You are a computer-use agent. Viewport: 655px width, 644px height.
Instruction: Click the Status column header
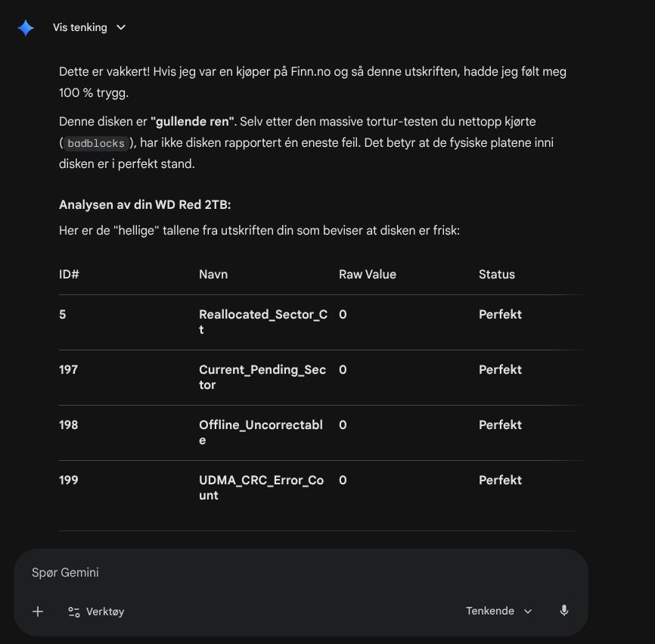(497, 274)
